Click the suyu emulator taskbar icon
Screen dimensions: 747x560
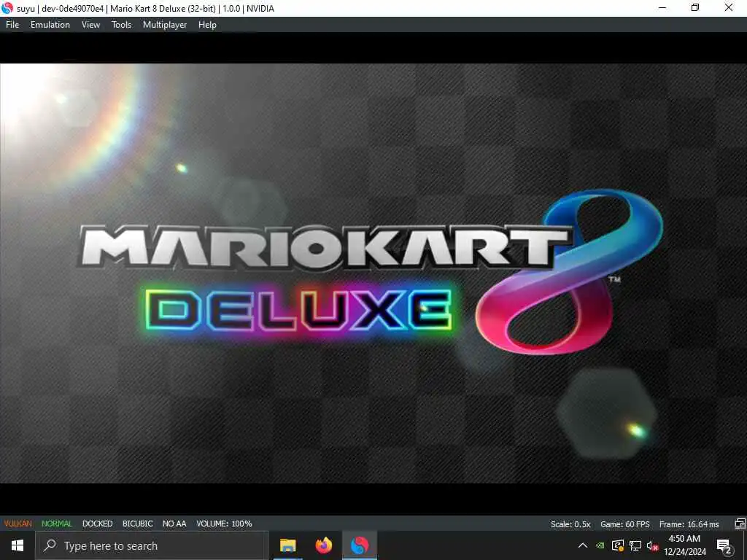pos(360,545)
